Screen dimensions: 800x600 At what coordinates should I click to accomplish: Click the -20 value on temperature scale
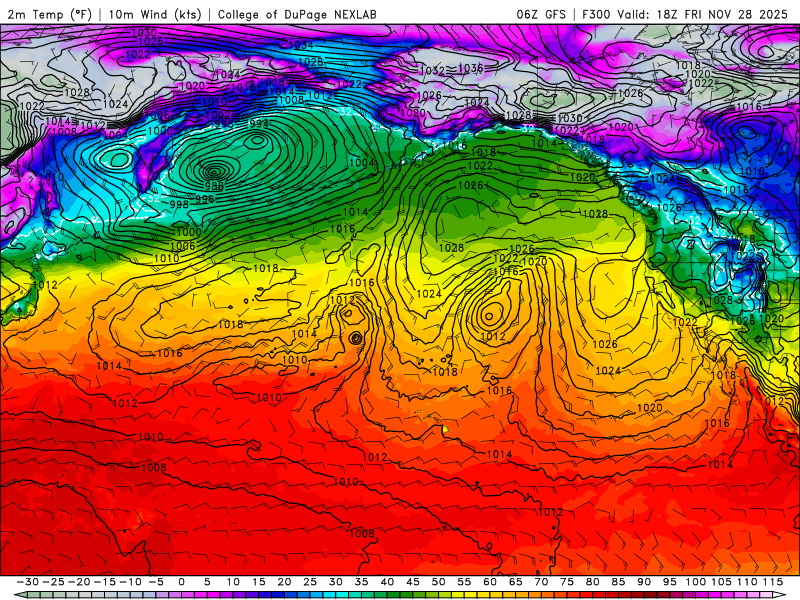point(79,582)
